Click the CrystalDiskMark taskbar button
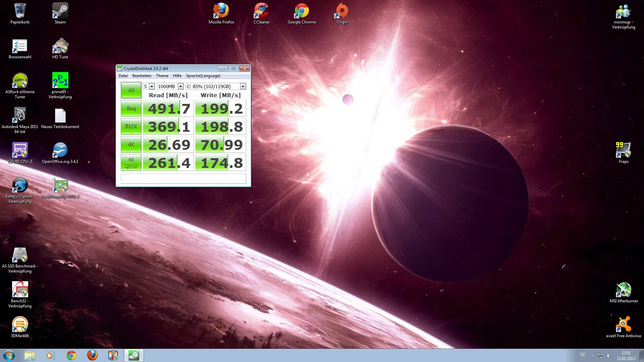The width and height of the screenshot is (644, 362). (x=134, y=355)
